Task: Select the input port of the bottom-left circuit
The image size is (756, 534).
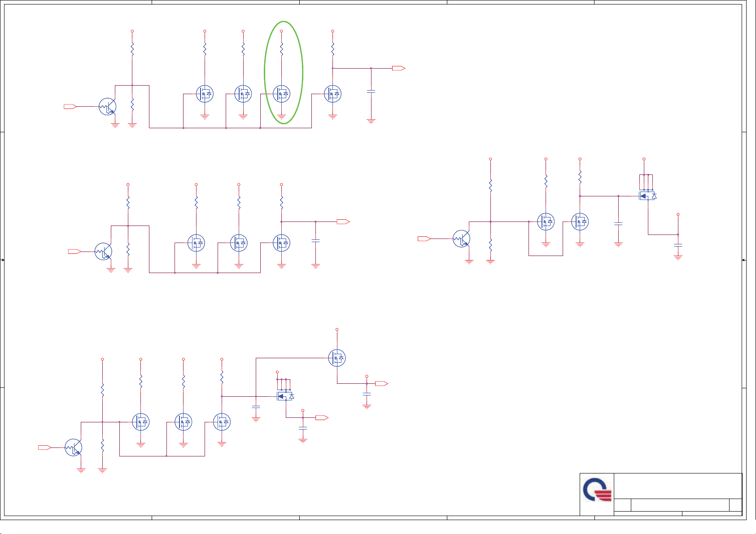Action: [x=45, y=447]
